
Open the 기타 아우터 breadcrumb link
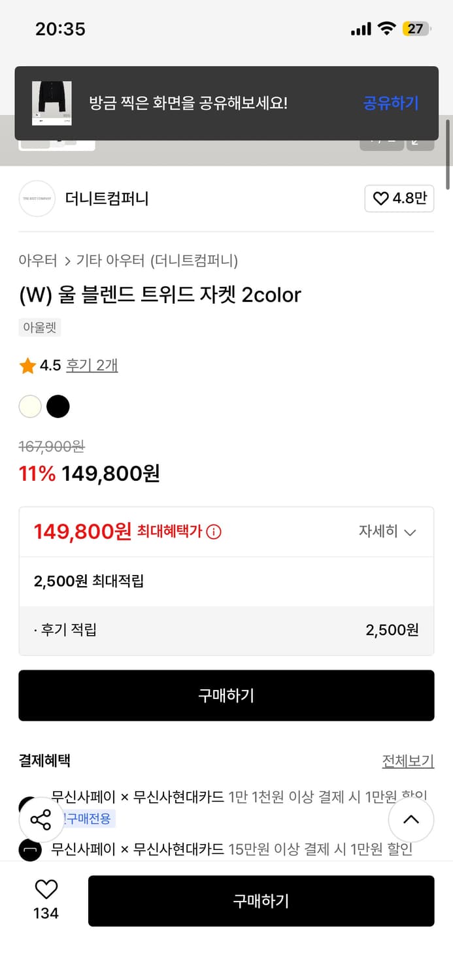tap(97, 260)
